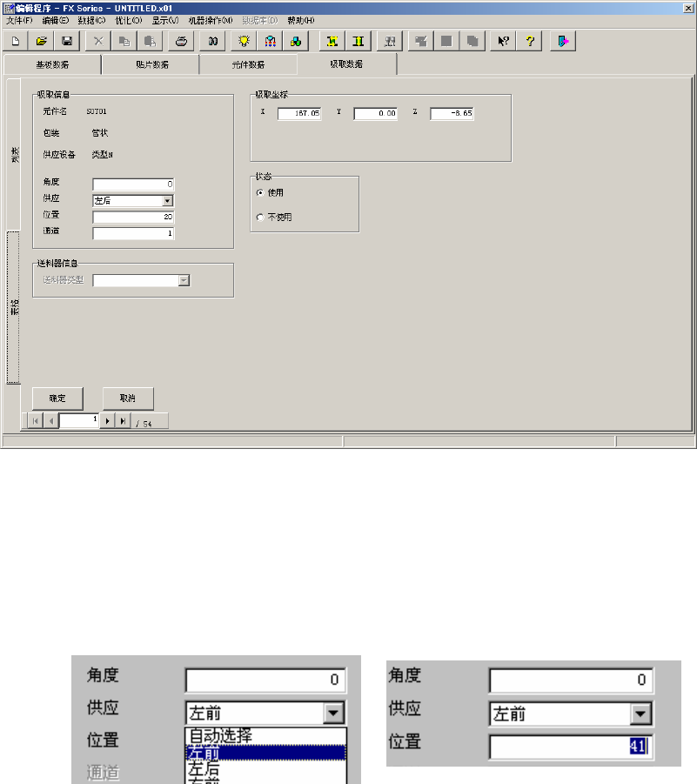Click the 管状 packaging value
This screenshot has width=697, height=784.
click(x=99, y=133)
